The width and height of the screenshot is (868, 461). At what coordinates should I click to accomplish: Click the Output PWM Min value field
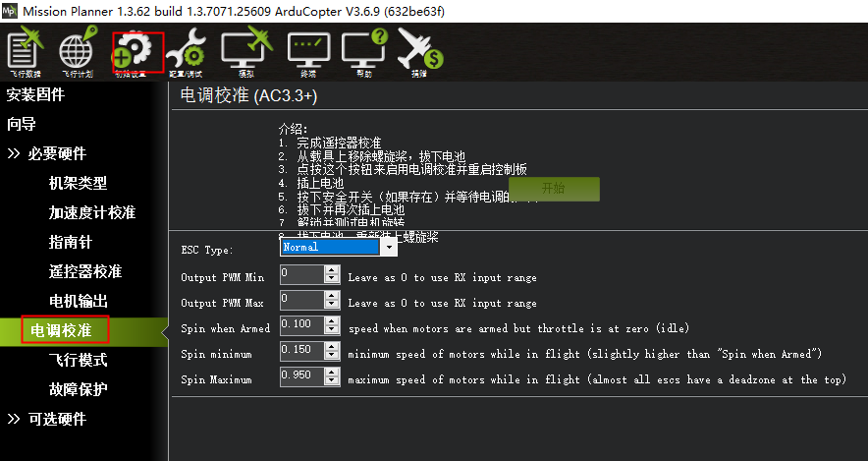point(301,275)
